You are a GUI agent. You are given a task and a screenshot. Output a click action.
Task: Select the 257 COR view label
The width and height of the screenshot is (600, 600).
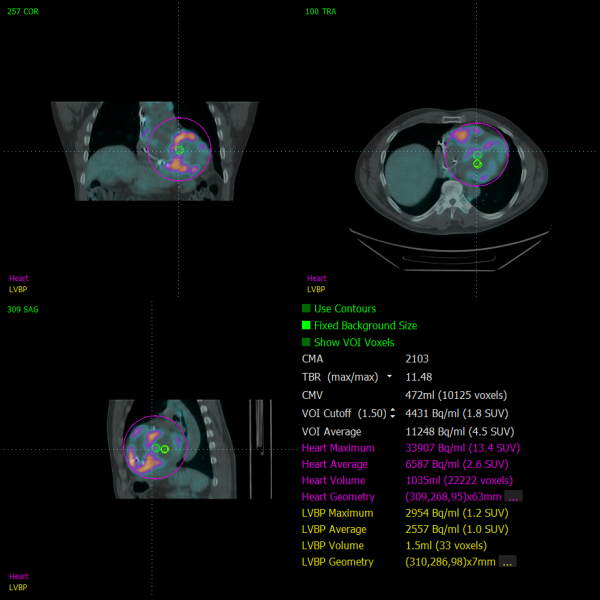pos(23,11)
